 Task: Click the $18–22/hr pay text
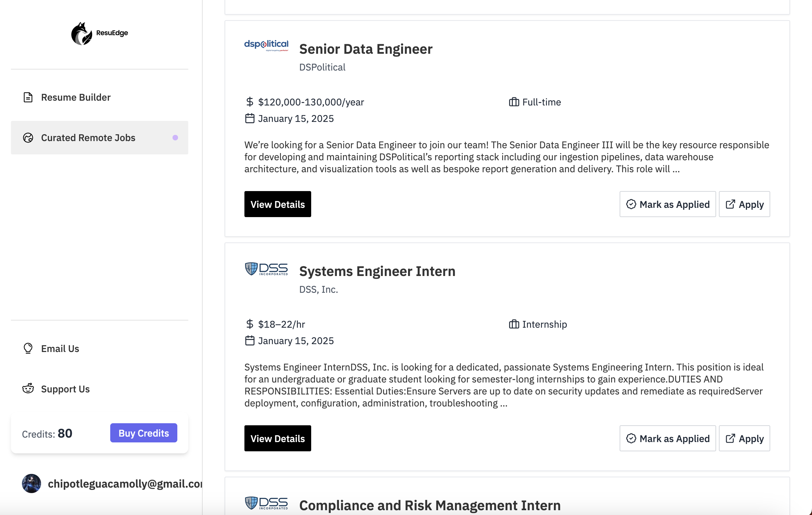point(281,324)
